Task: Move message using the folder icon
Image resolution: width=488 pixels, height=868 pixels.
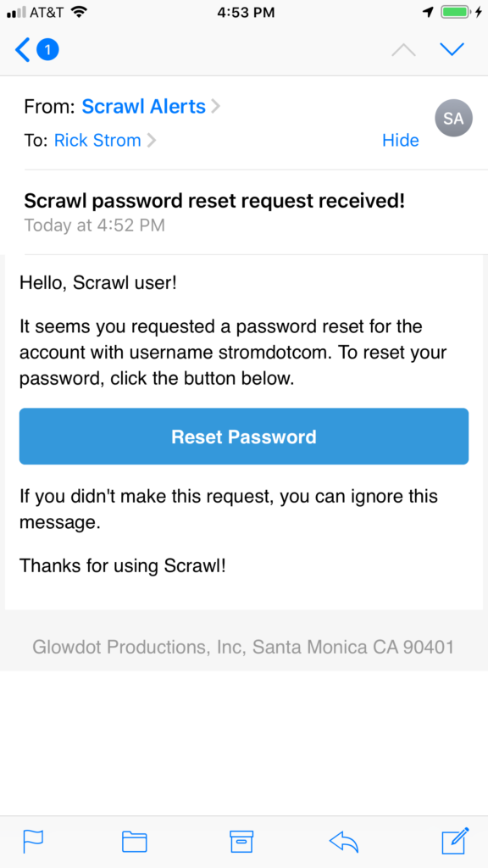Action: 135,842
